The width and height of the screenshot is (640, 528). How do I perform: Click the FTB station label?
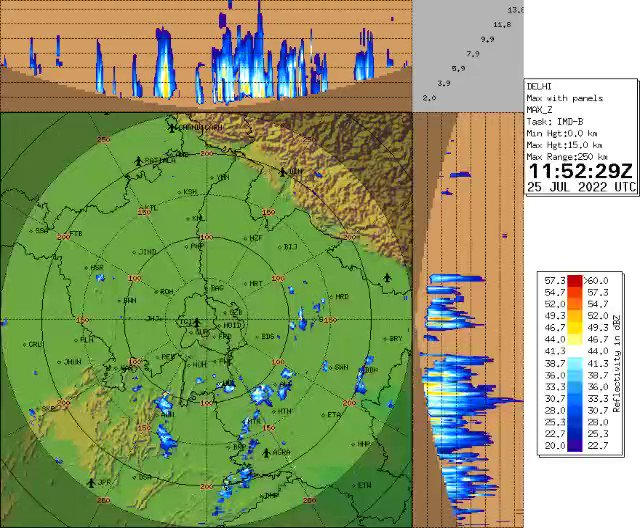(76, 234)
